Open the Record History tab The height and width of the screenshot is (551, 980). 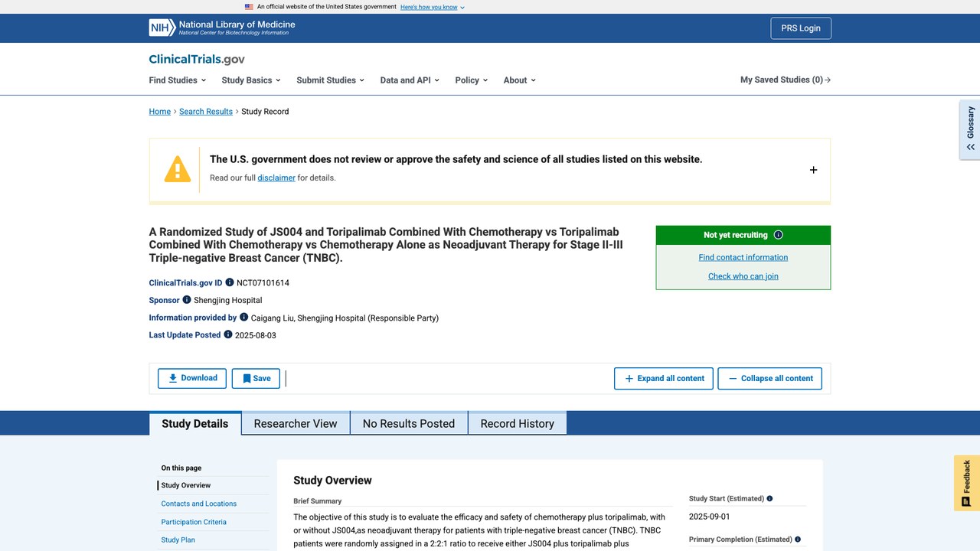pyautogui.click(x=518, y=423)
